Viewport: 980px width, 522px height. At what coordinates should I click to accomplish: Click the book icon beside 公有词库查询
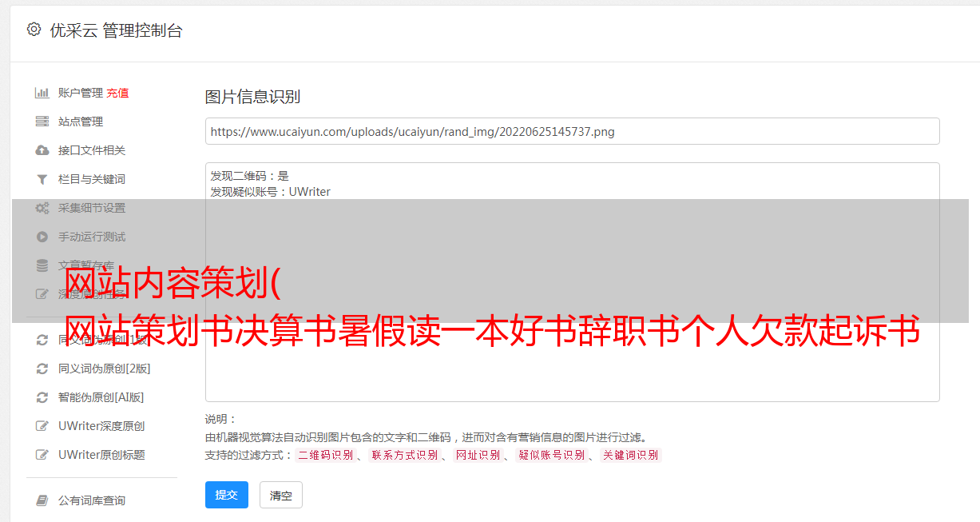click(42, 500)
